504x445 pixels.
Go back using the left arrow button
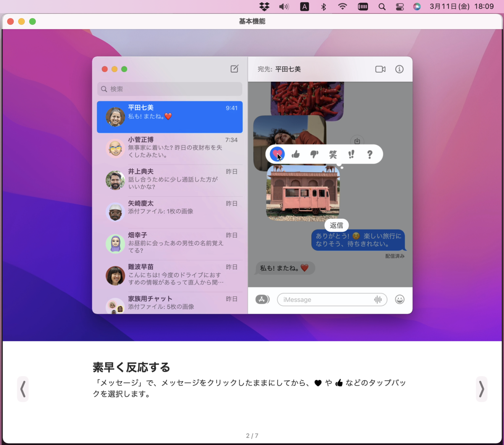tap(23, 389)
